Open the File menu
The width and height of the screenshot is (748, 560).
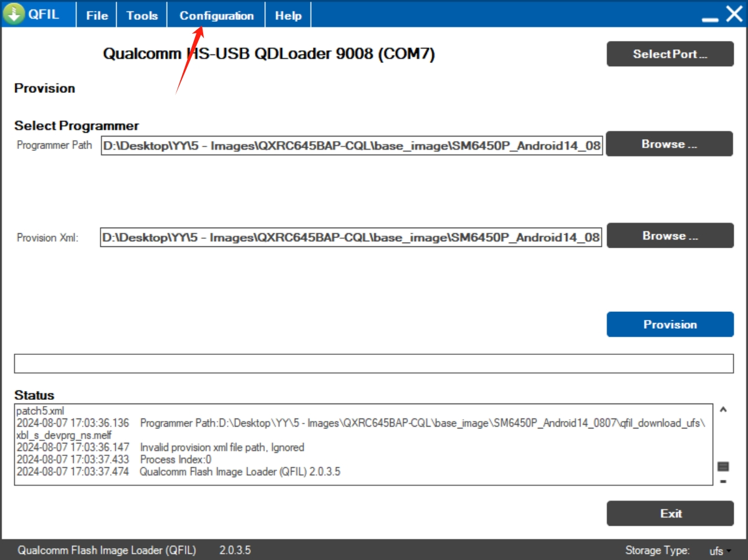[x=97, y=16]
